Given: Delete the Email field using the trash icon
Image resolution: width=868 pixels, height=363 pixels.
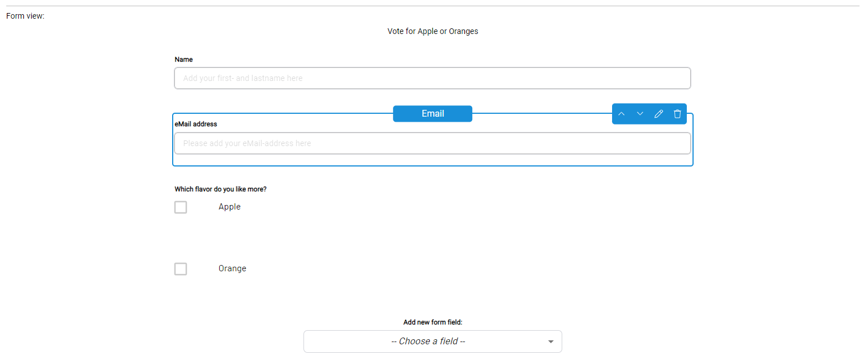Looking at the screenshot, I should click(677, 113).
